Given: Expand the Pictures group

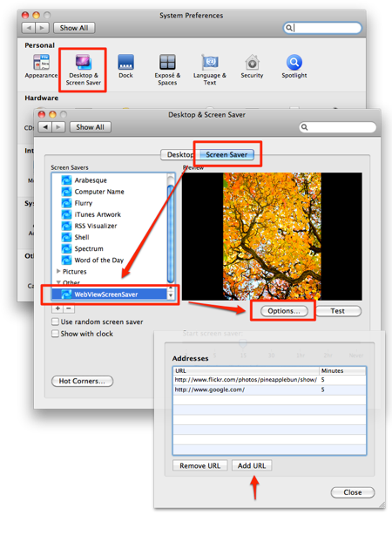Looking at the screenshot, I should click(x=58, y=271).
